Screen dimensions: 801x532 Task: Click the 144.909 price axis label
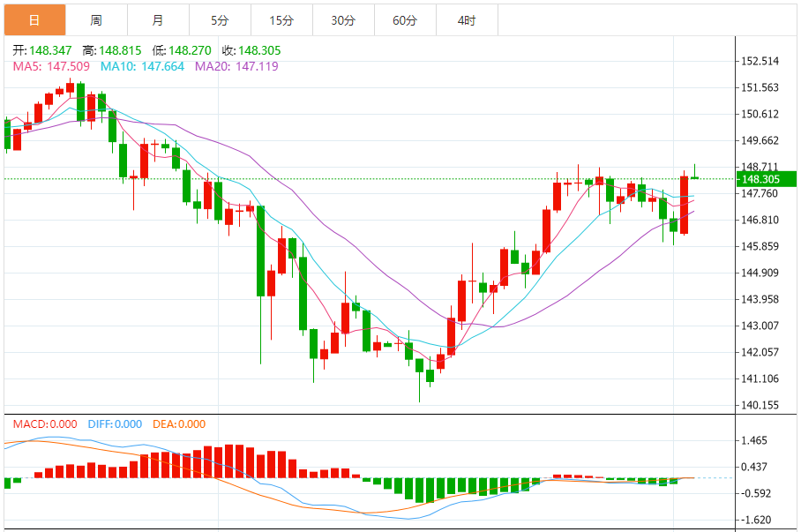(760, 273)
